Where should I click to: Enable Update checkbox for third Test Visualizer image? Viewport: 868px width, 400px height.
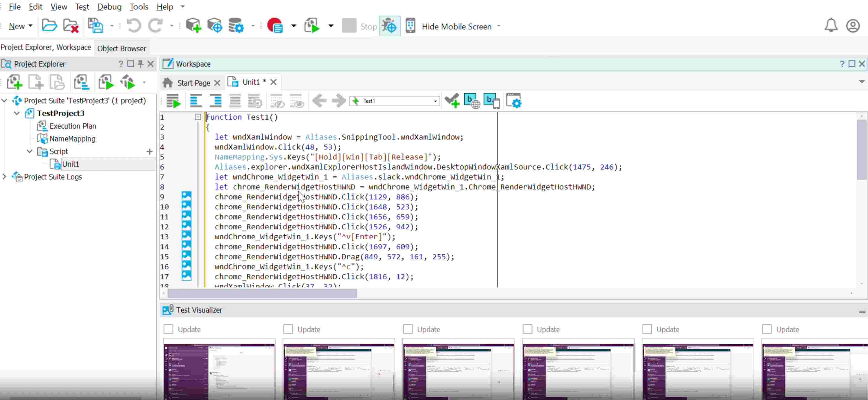click(408, 329)
